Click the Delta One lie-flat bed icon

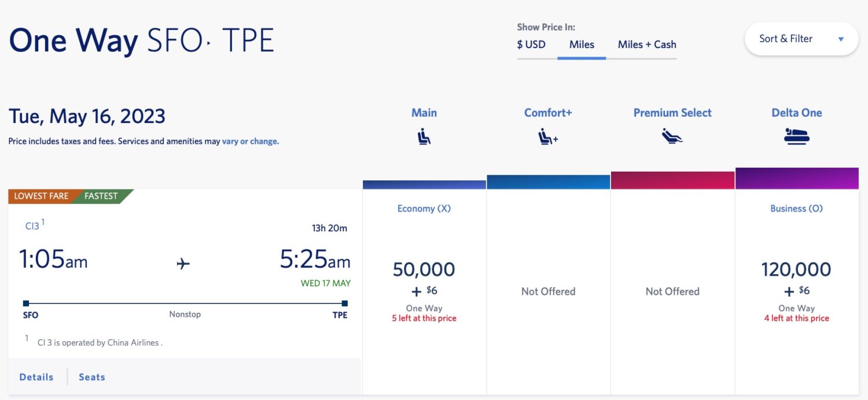point(797,136)
